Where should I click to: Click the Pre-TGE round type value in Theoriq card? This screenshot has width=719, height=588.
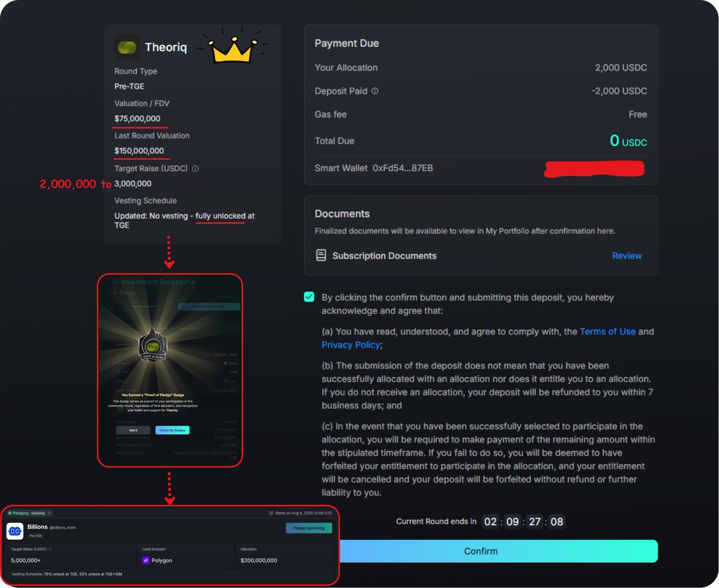click(x=129, y=86)
